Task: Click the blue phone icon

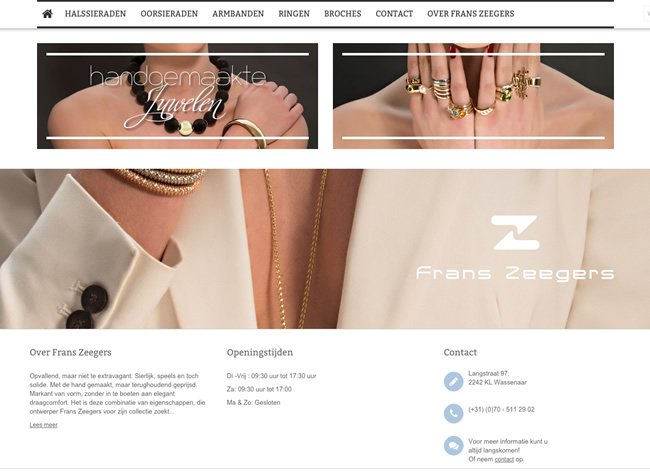Action: 454,413
